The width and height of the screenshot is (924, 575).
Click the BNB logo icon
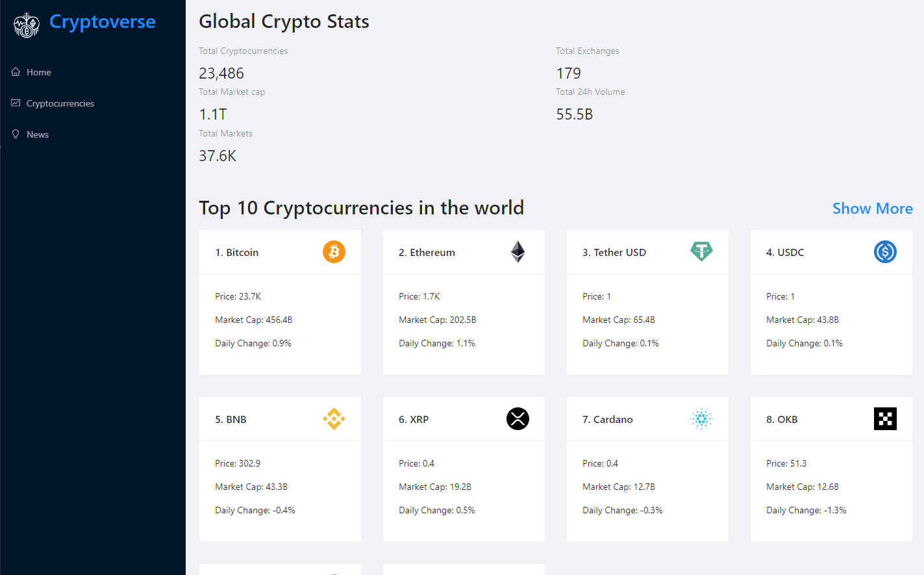(x=334, y=418)
